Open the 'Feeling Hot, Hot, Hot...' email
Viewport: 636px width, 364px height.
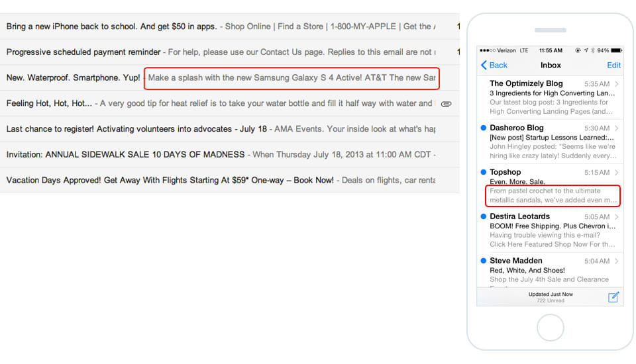point(230,103)
